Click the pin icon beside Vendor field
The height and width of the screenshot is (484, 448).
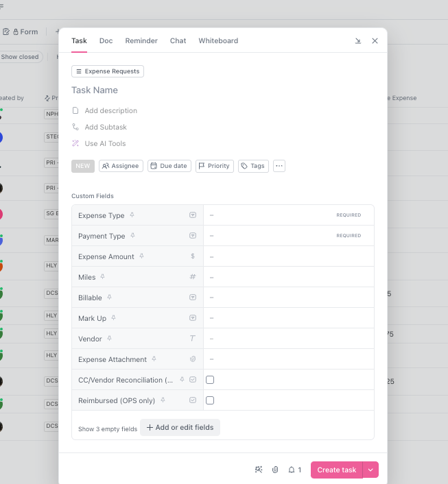109,339
